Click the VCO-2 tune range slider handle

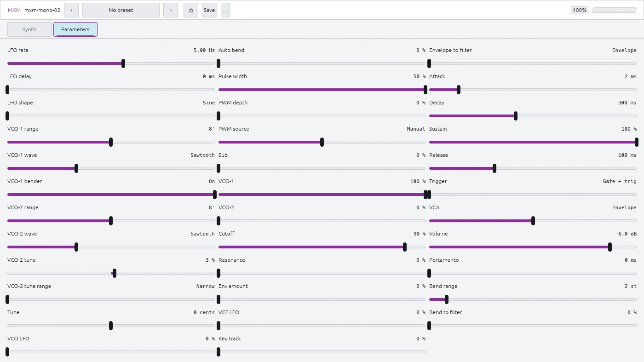[x=7, y=299]
